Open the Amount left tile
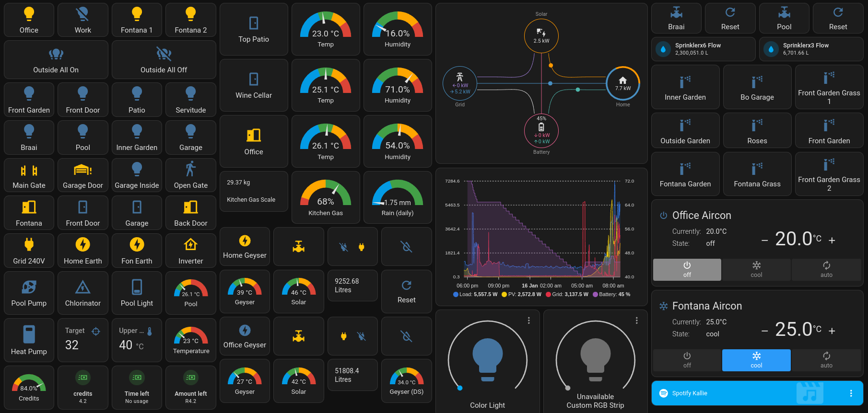 (x=190, y=387)
